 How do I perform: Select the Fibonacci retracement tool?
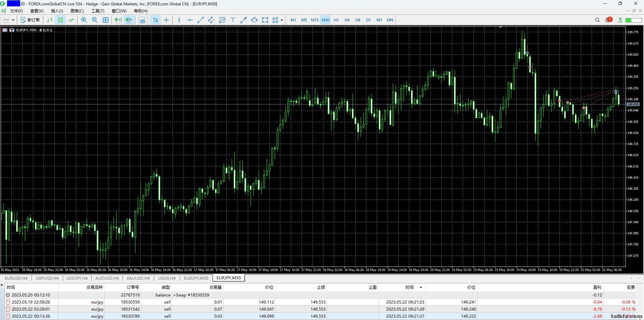[x=222, y=20]
